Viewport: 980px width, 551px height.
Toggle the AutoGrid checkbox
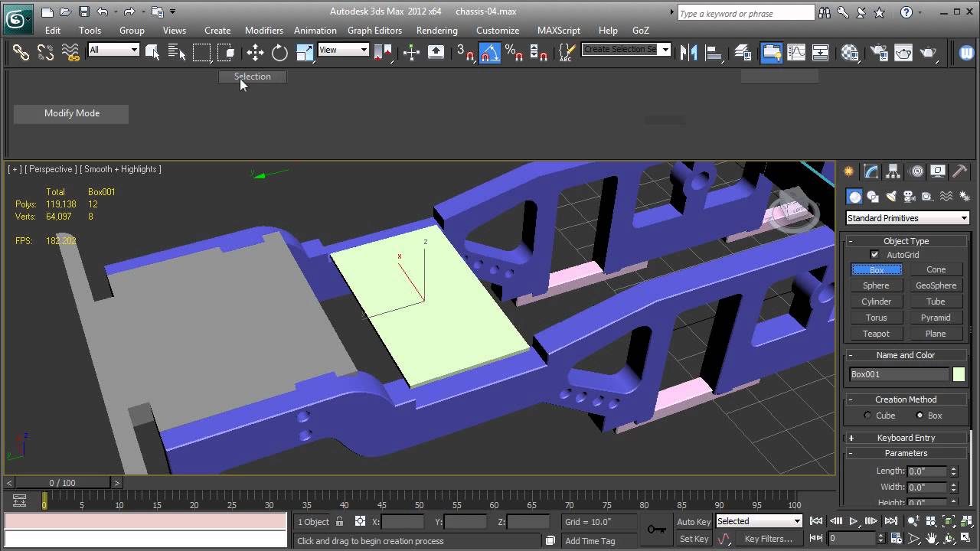pyautogui.click(x=874, y=255)
